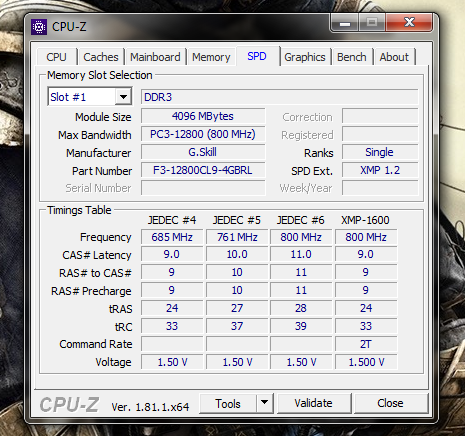
Task: Click the 4096 MBytes module size value
Action: (203, 116)
